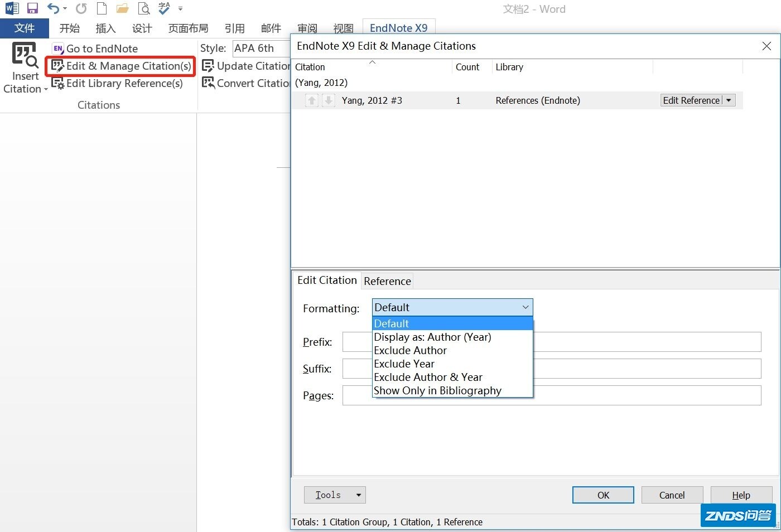Click Update Citations command
The image size is (781, 532).
246,66
